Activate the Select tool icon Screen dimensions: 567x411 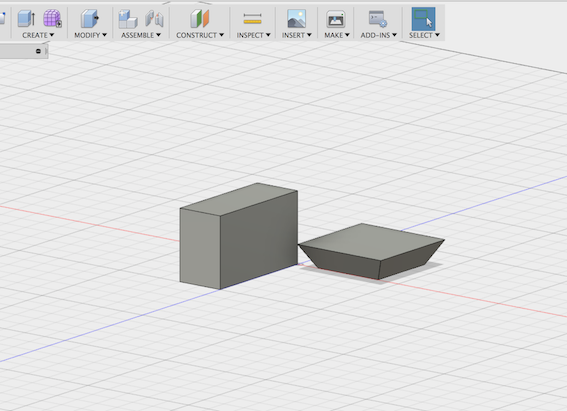coord(423,19)
